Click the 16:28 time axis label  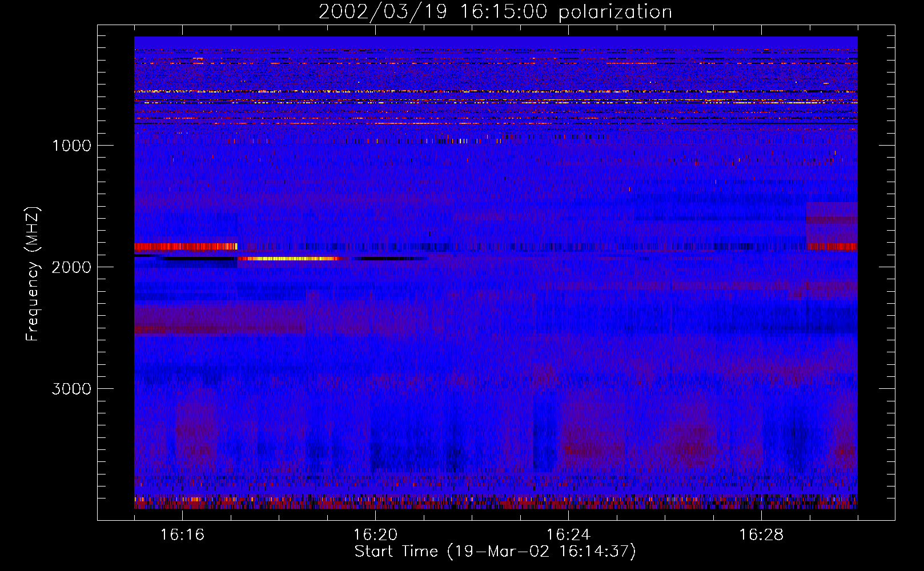click(761, 535)
